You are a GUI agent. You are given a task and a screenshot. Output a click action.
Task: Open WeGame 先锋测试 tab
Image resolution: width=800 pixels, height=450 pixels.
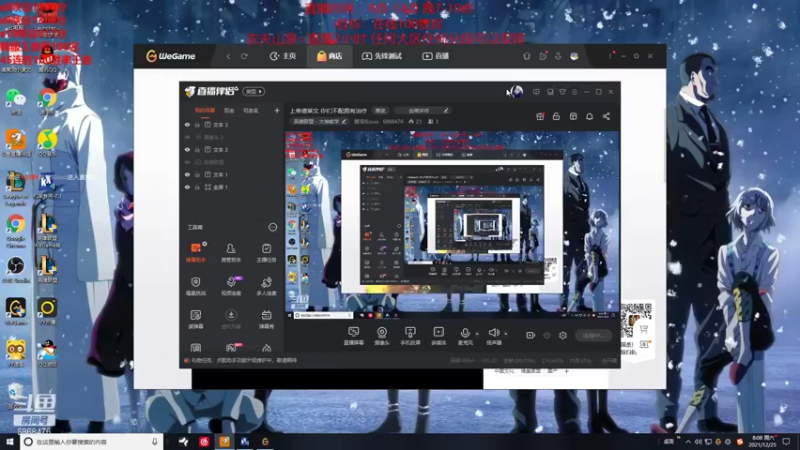382,56
